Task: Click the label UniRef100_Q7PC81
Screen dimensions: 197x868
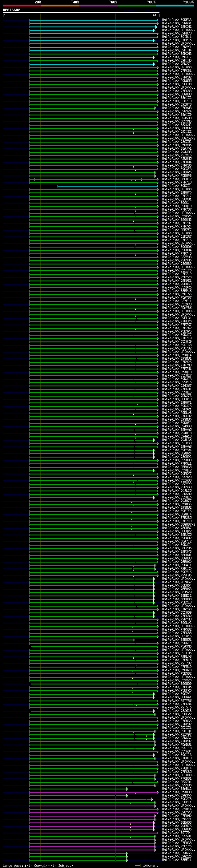Action: click(176, 71)
